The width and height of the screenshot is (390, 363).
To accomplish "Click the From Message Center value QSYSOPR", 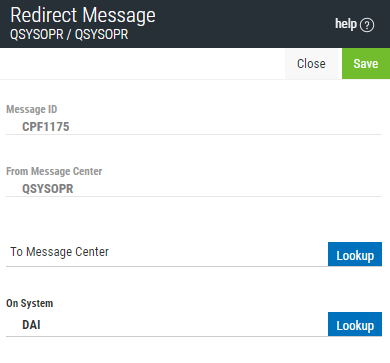I will coord(48,189).
